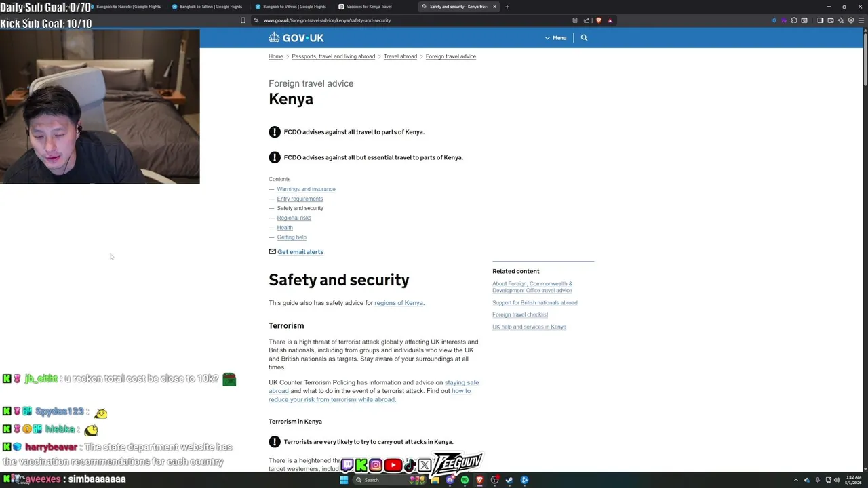Image resolution: width=868 pixels, height=488 pixels.
Task: Open the extensions puzzle icon
Action: 794,20
